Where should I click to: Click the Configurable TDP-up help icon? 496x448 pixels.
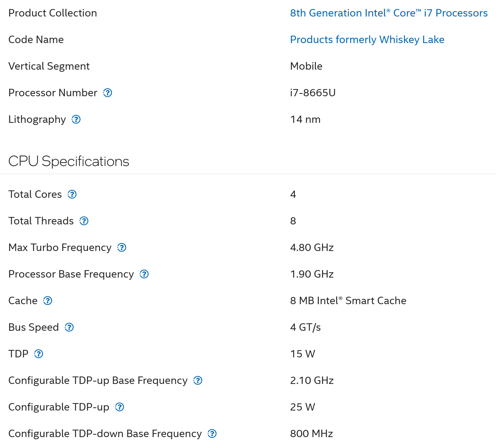(120, 407)
